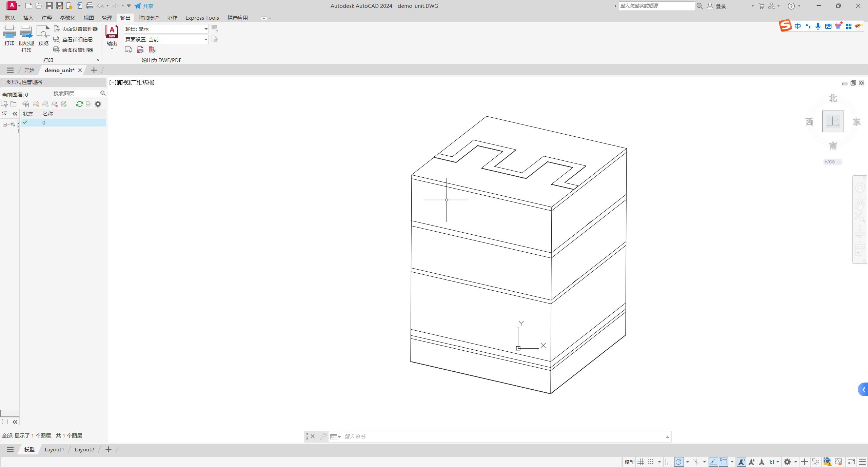The image size is (868, 468).
Task: Switch to the 注释 ribbon tab
Action: tap(46, 18)
